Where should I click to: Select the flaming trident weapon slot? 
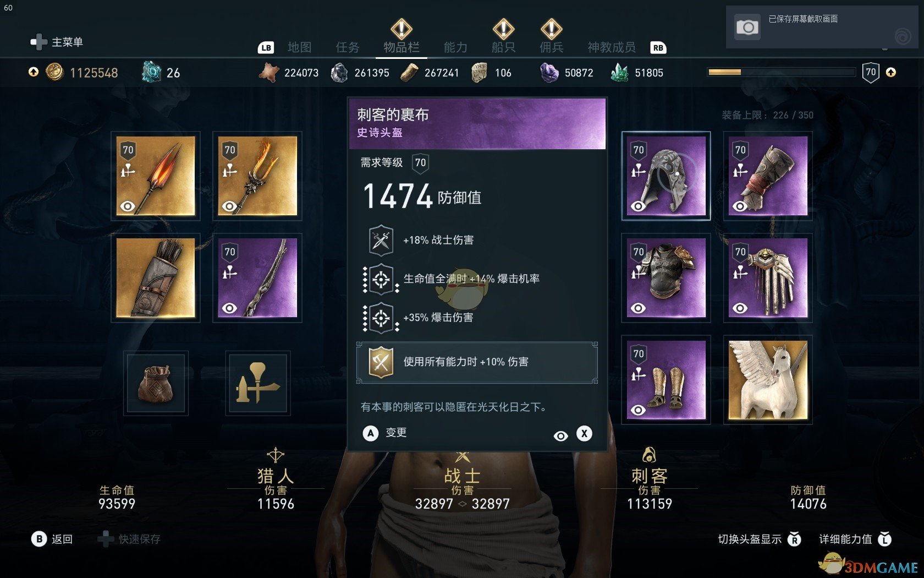257,176
